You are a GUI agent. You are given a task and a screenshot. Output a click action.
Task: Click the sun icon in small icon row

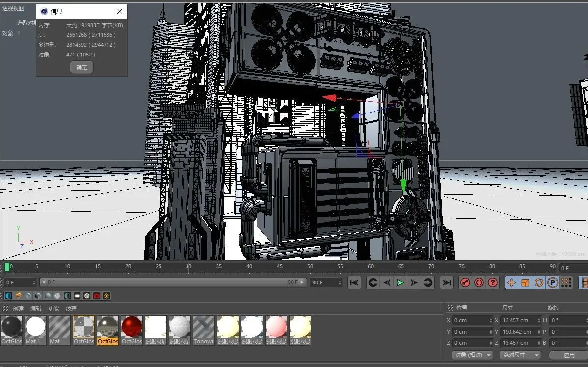coord(107,296)
